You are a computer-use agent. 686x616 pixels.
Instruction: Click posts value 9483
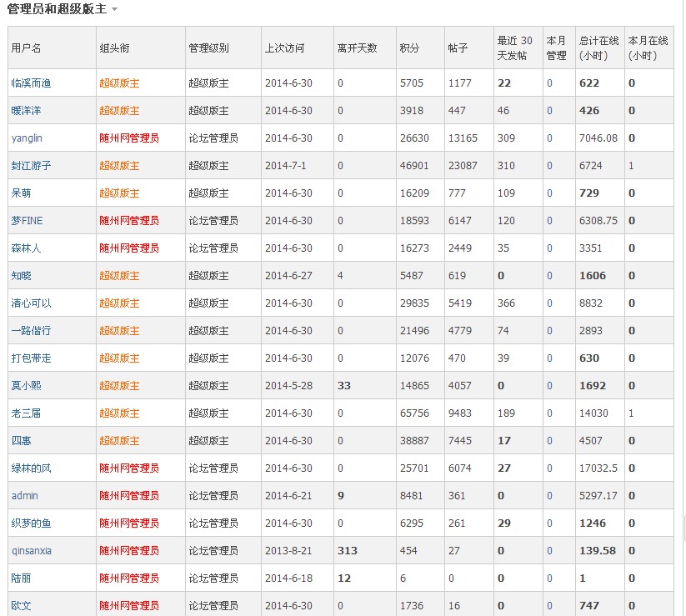460,413
